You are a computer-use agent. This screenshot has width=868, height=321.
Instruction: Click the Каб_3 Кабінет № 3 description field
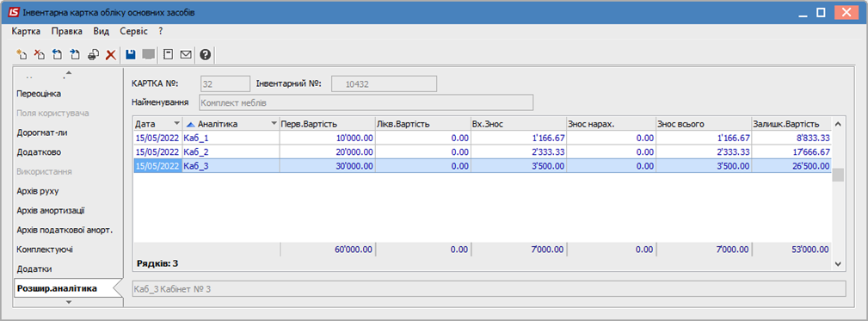click(x=489, y=289)
